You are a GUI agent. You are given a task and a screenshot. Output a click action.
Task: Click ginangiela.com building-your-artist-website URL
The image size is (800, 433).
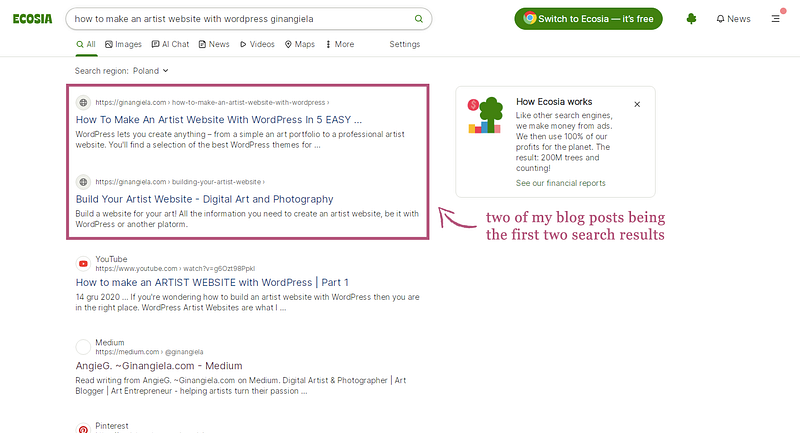point(180,182)
